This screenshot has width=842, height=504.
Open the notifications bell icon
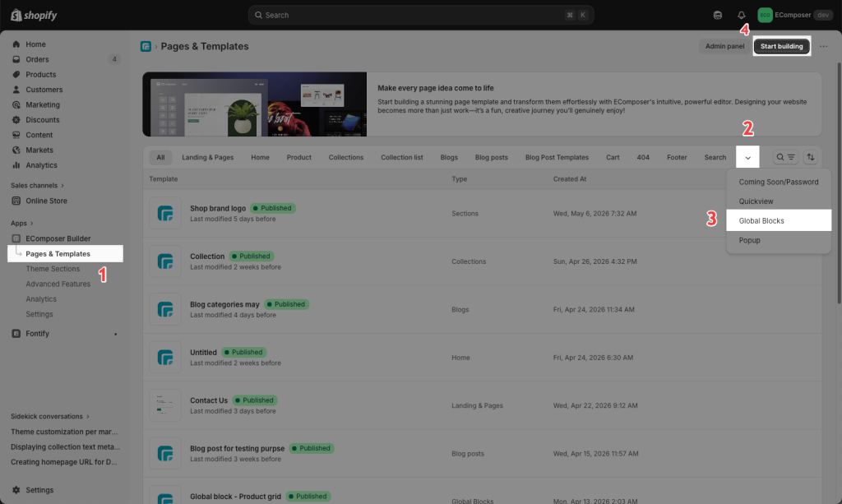click(741, 15)
